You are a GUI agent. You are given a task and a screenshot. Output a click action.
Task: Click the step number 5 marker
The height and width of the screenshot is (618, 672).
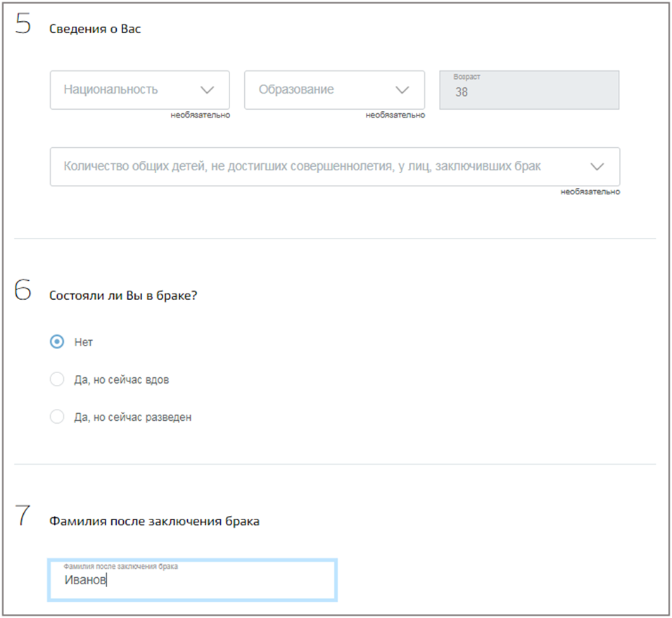pyautogui.click(x=23, y=23)
